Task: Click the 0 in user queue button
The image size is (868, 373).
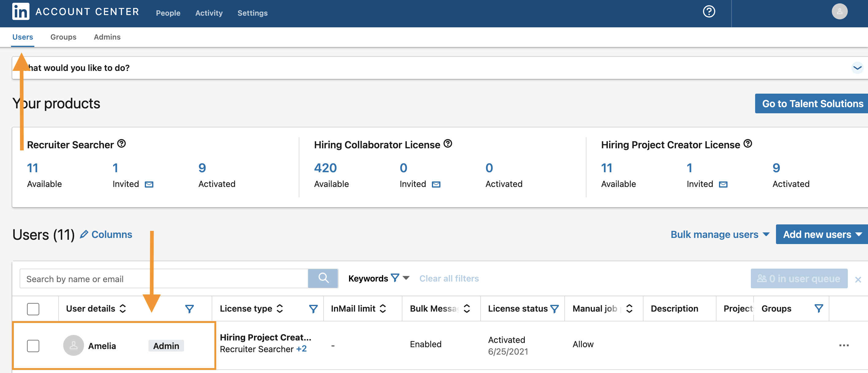Action: click(799, 278)
